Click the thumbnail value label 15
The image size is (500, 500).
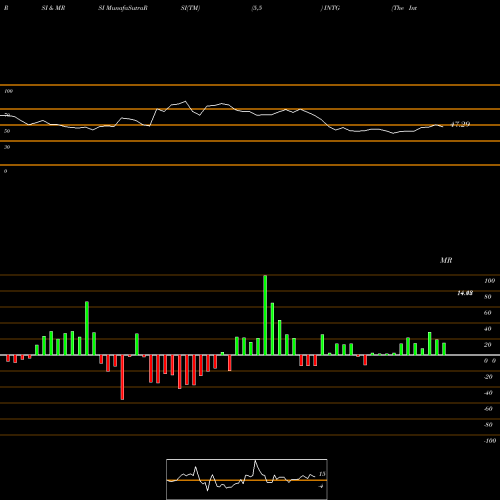322,474
